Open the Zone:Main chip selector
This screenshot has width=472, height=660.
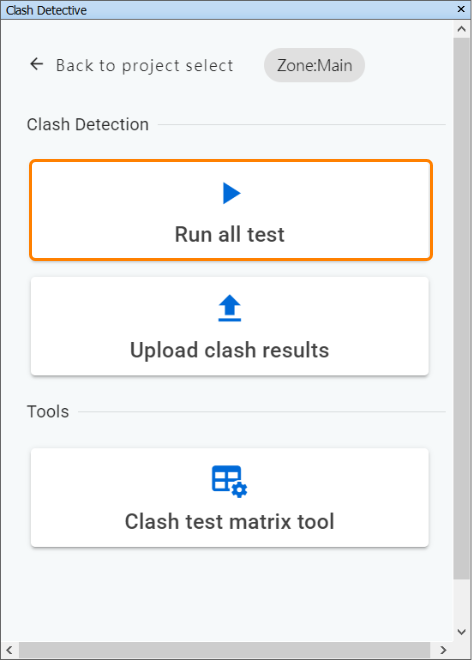(x=314, y=65)
